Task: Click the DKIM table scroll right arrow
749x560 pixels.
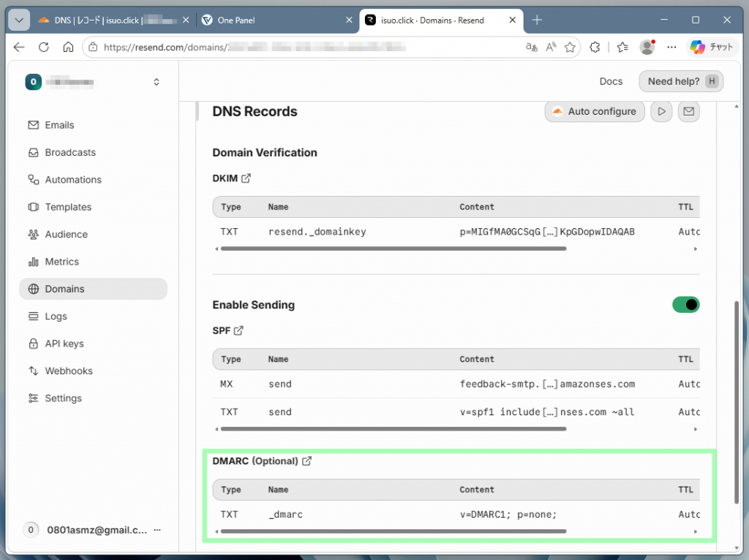Action: (x=696, y=249)
